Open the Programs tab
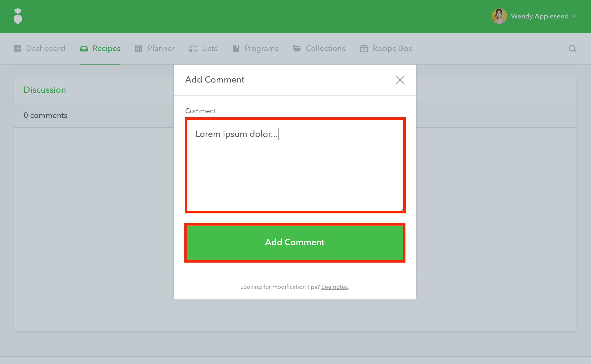Screen dimensions: 591x364 [x=261, y=49]
